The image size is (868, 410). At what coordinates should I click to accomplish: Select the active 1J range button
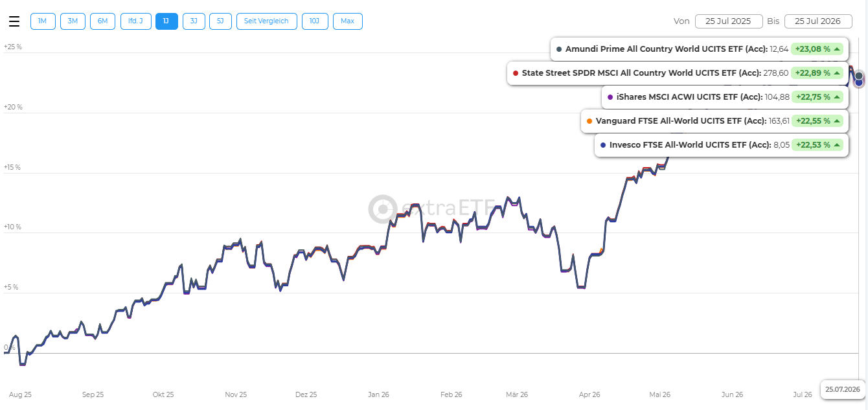pos(166,21)
